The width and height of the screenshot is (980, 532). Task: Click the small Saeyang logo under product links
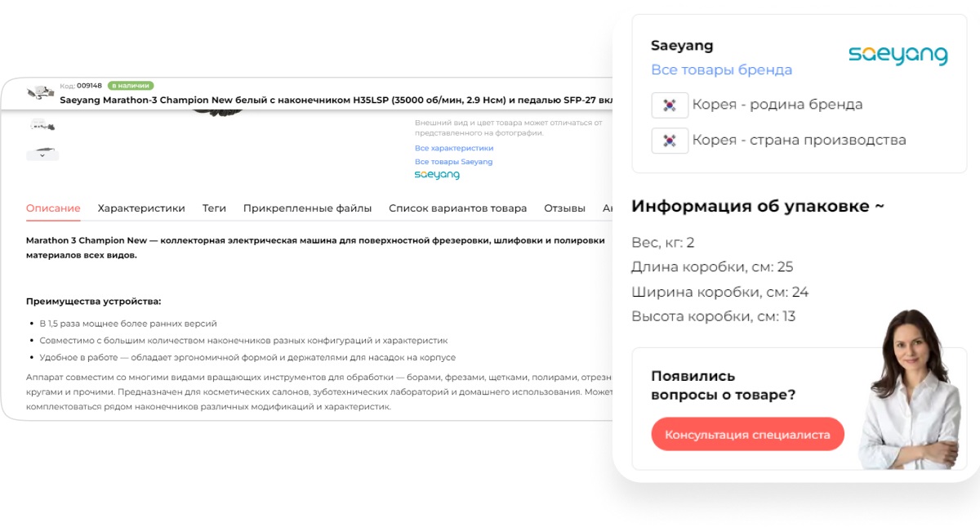437,175
